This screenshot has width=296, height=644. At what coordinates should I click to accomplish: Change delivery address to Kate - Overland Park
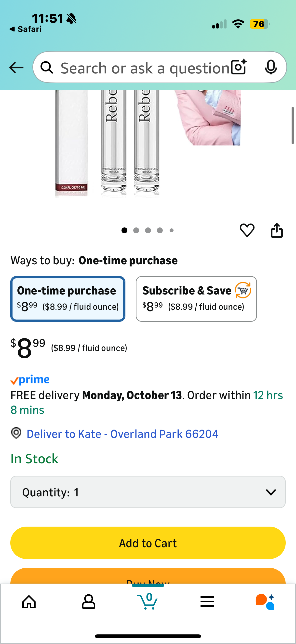(x=122, y=434)
